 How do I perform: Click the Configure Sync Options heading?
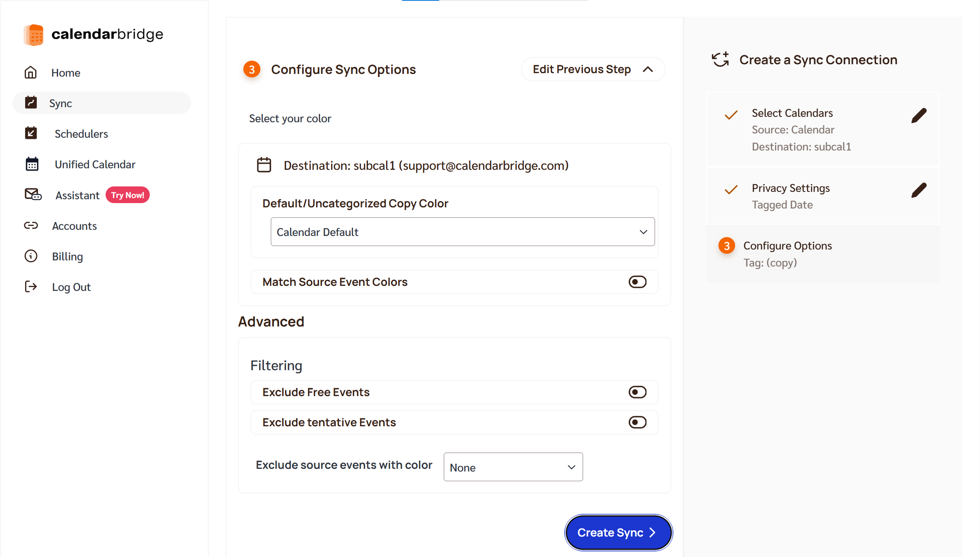click(x=344, y=70)
